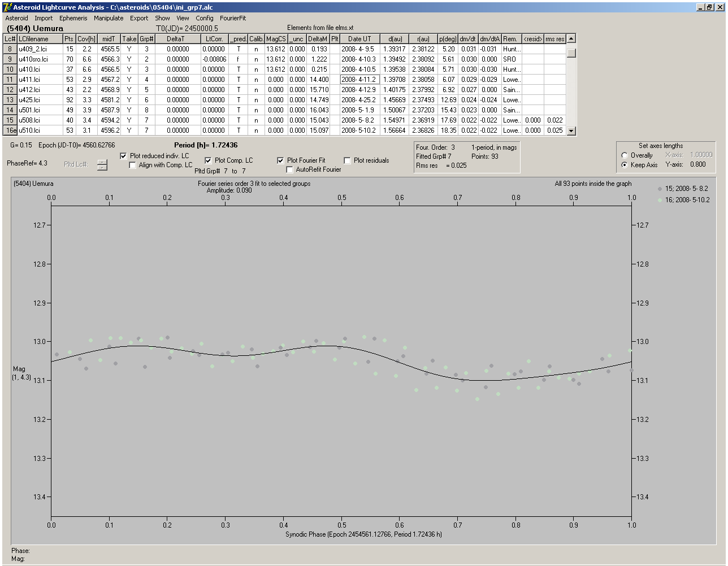The width and height of the screenshot is (728, 566).
Task: Click the table scrollbar thumb
Action: coord(571,53)
